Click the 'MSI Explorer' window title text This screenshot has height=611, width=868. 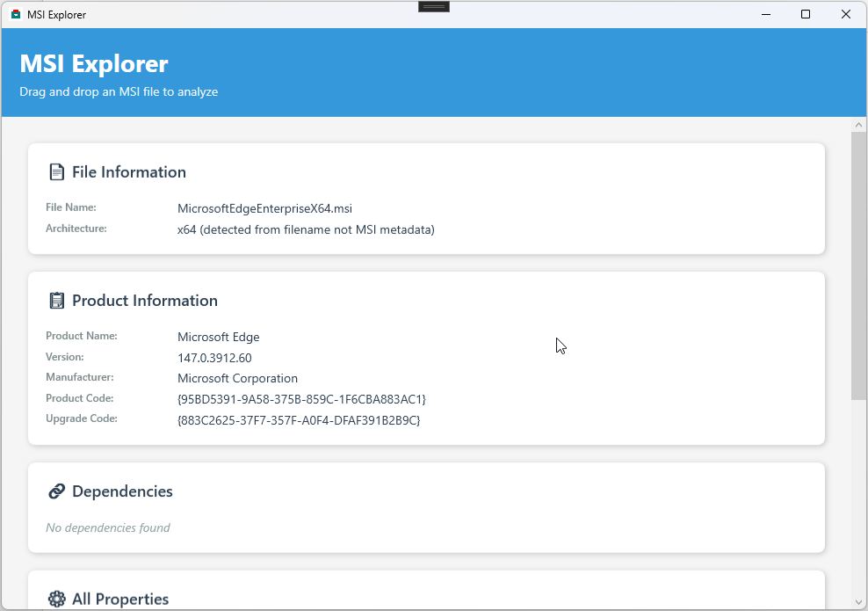pyautogui.click(x=56, y=15)
